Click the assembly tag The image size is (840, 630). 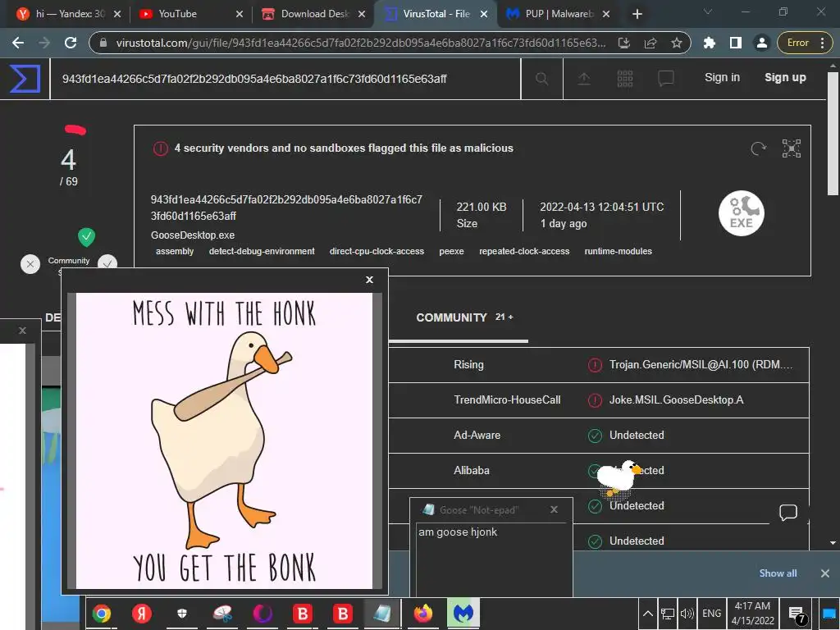point(175,251)
